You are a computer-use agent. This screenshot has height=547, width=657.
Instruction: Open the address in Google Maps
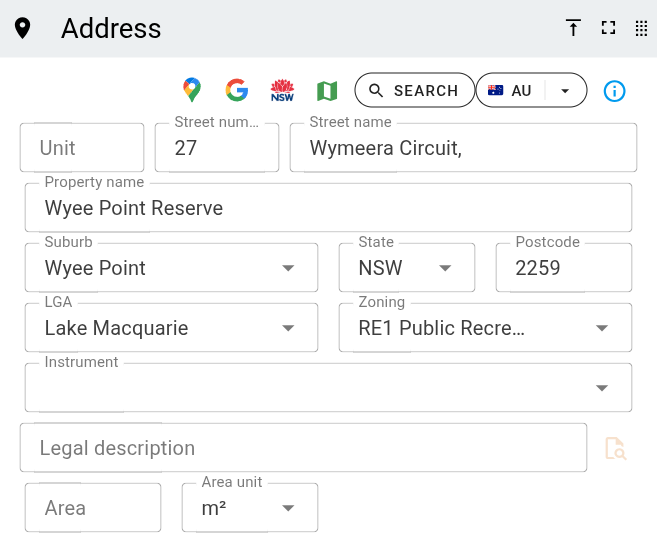192,90
